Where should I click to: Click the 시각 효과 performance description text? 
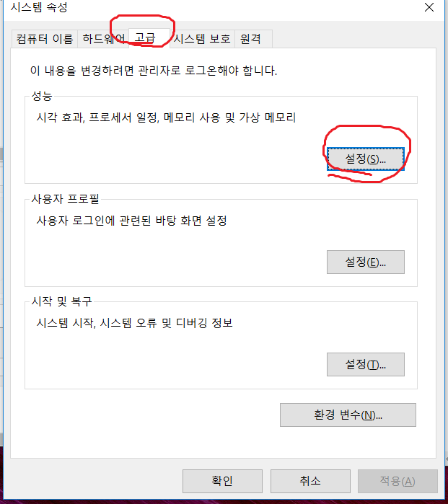click(166, 118)
